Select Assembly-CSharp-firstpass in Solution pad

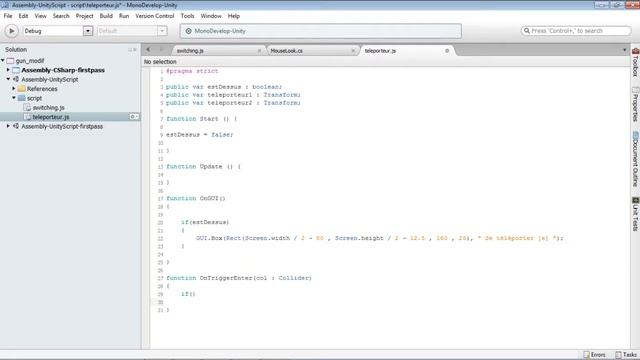pyautogui.click(x=63, y=70)
